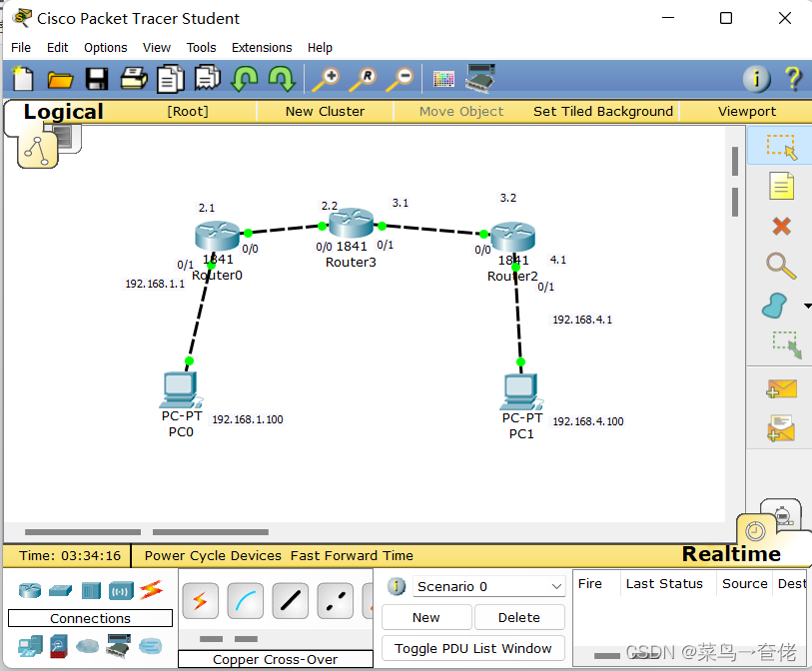Click Router0 device on canvas

(x=217, y=236)
